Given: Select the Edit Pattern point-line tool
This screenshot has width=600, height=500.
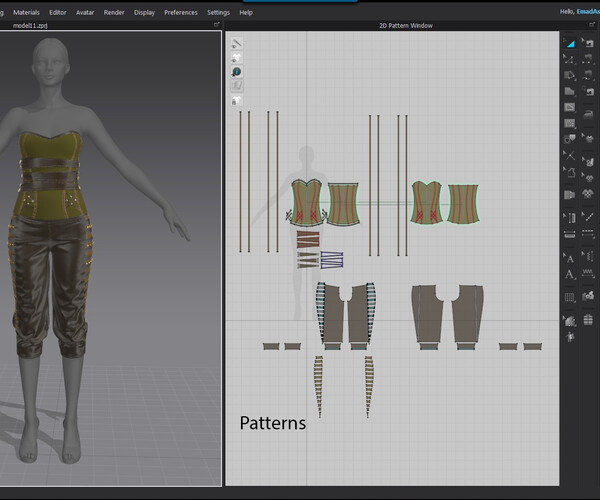Looking at the screenshot, I should point(569,60).
